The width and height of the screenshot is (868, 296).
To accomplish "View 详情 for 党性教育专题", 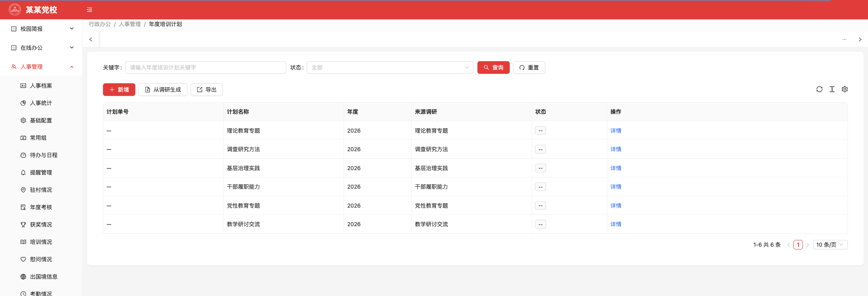I will coord(615,206).
